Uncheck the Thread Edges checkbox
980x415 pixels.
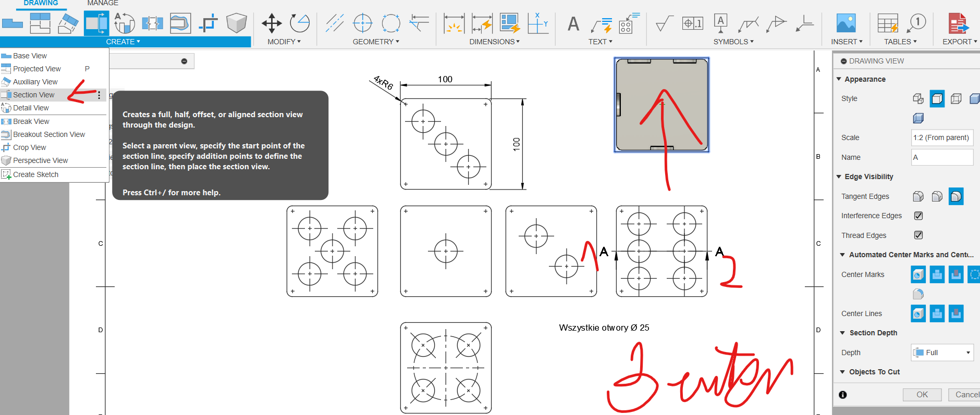coord(918,235)
